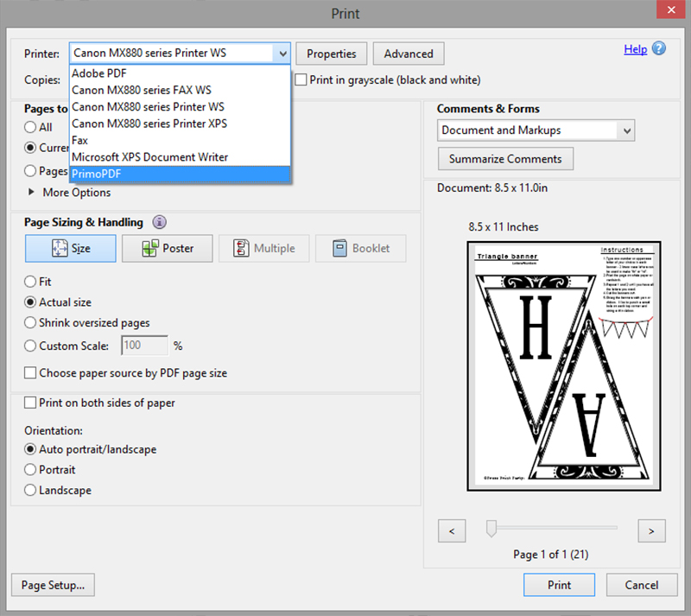Select the Size sizing button
Screen dimensions: 691x616
click(x=71, y=248)
